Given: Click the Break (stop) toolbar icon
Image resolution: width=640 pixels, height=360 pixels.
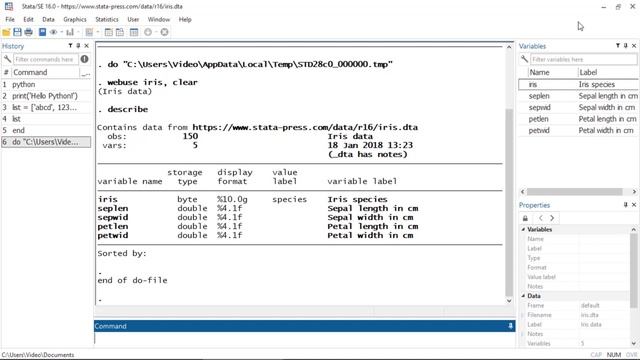Looking at the screenshot, I should [x=164, y=32].
